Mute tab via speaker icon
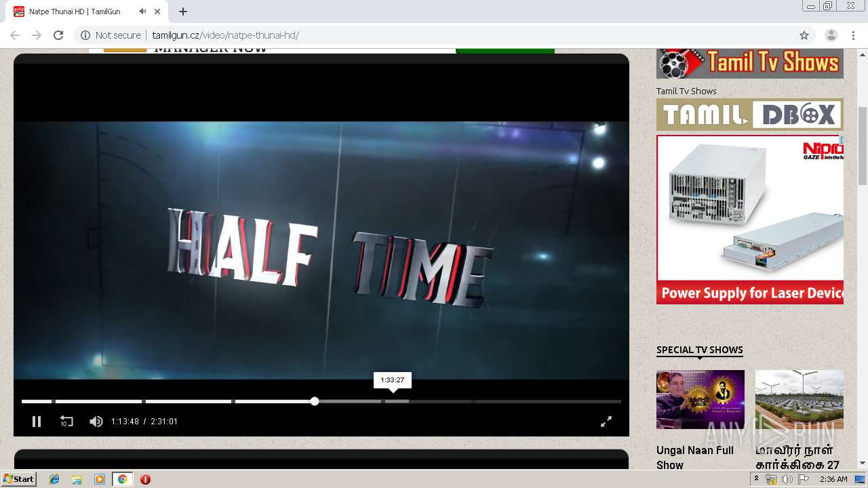This screenshot has width=868, height=488. (x=142, y=12)
